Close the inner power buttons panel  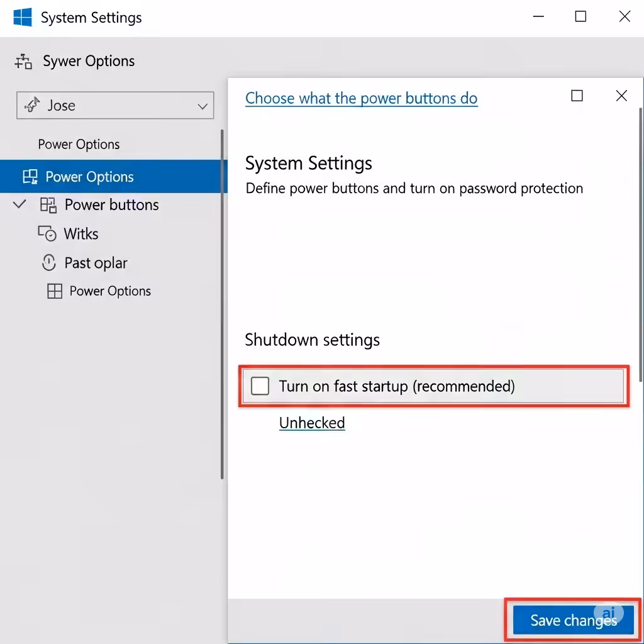[621, 96]
